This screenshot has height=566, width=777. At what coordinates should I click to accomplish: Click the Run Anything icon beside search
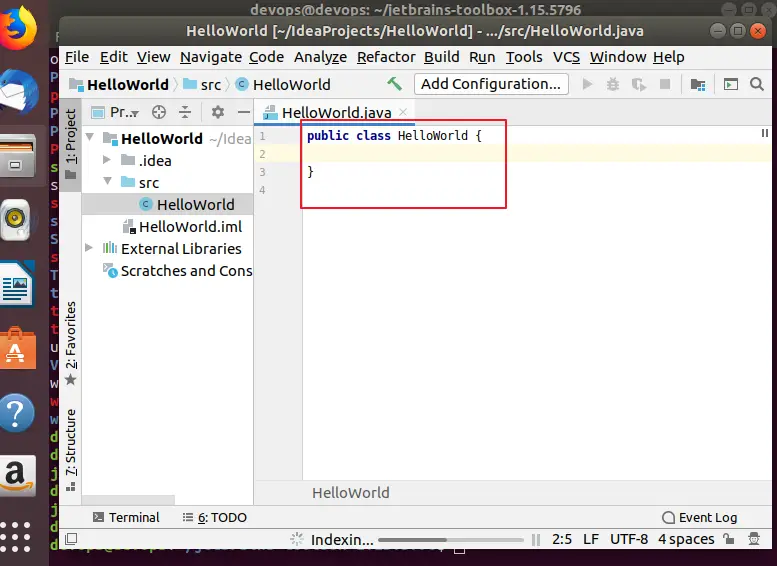point(730,84)
